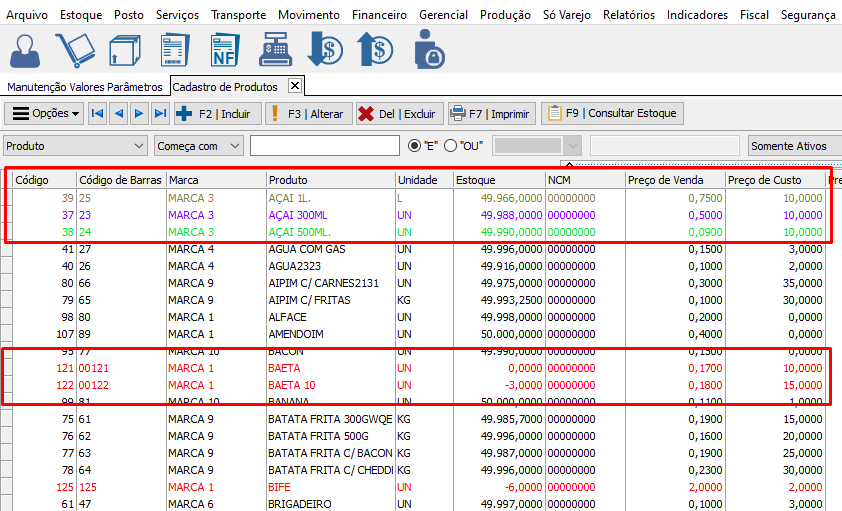Open the Opções dropdown menu

pyautogui.click(x=45, y=114)
